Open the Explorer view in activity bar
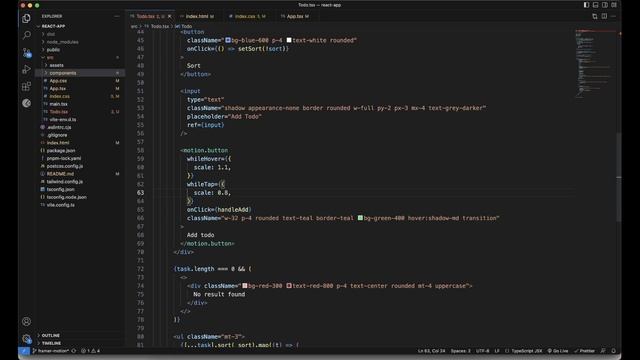This screenshot has width=640, height=360. coord(27,18)
